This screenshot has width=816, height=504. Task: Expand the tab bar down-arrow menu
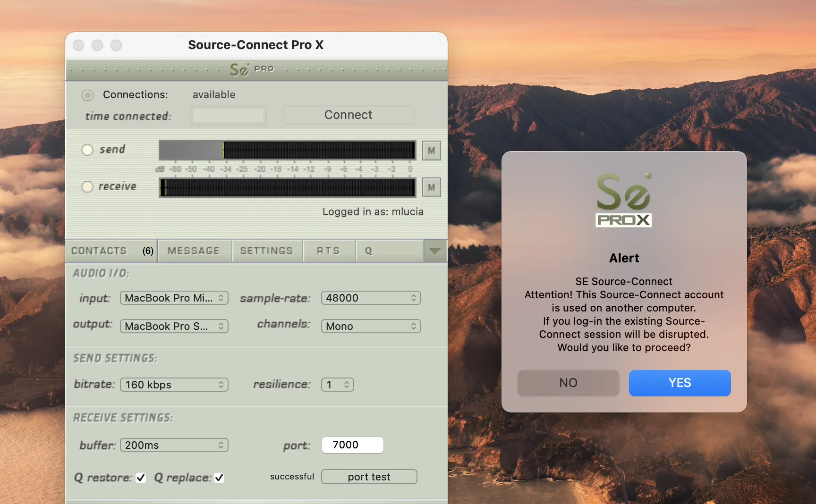(x=435, y=251)
